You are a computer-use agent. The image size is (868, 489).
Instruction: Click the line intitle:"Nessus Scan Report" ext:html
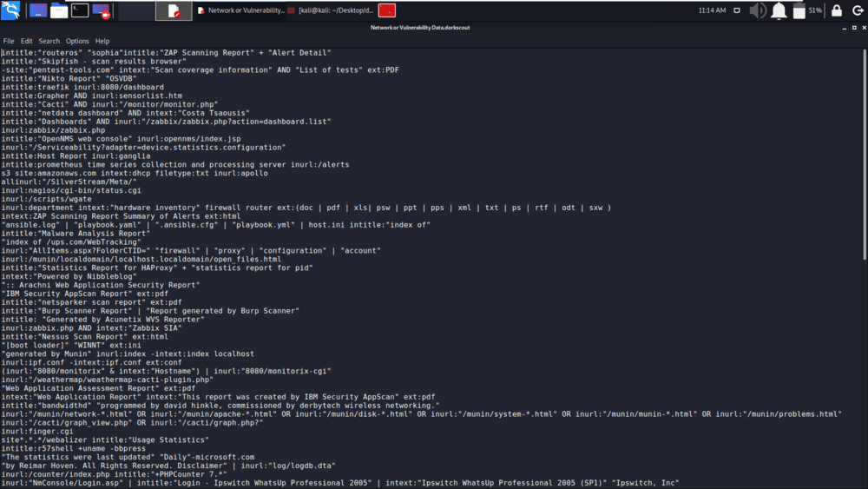coord(85,337)
